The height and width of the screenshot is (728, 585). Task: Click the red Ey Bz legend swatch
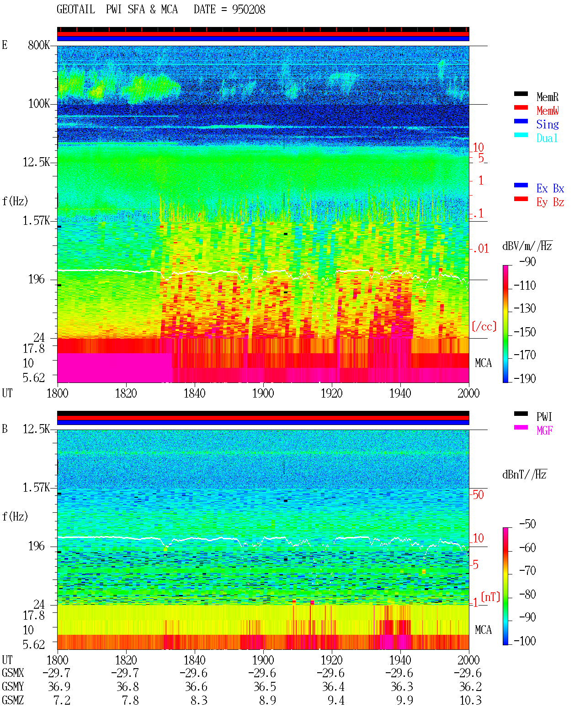pyautogui.click(x=521, y=199)
